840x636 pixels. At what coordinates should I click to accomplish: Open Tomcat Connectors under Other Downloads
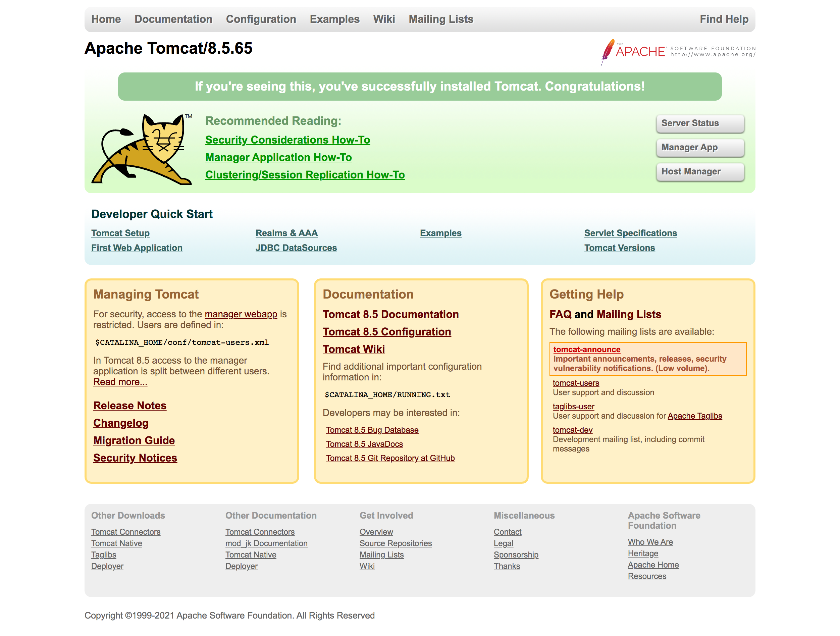tap(126, 532)
